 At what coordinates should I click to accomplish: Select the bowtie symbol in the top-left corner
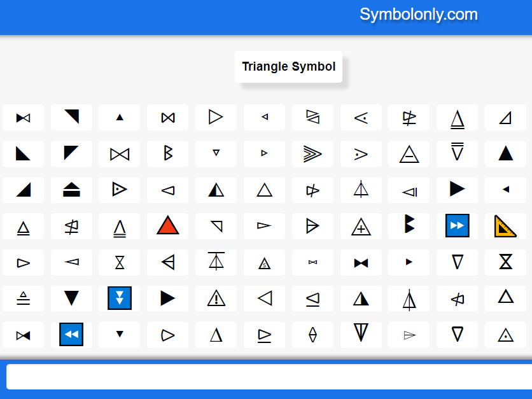[x=23, y=117]
